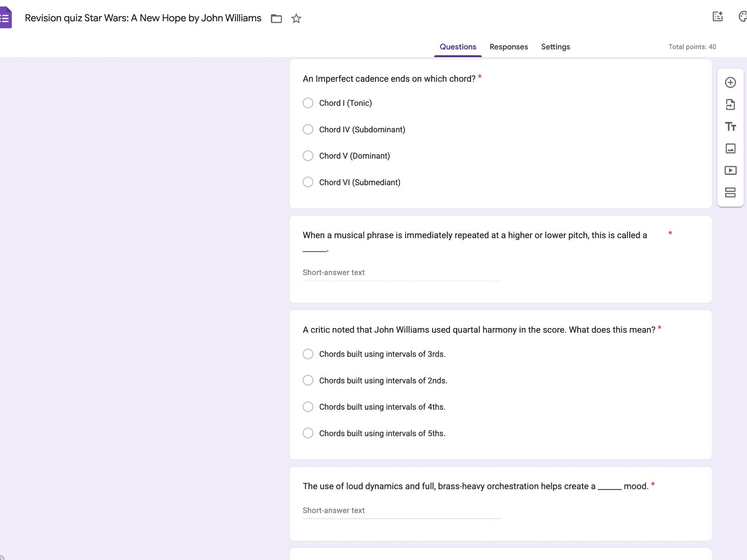Click the loud dynamics question text
This screenshot has height=560, width=747.
coord(476,486)
